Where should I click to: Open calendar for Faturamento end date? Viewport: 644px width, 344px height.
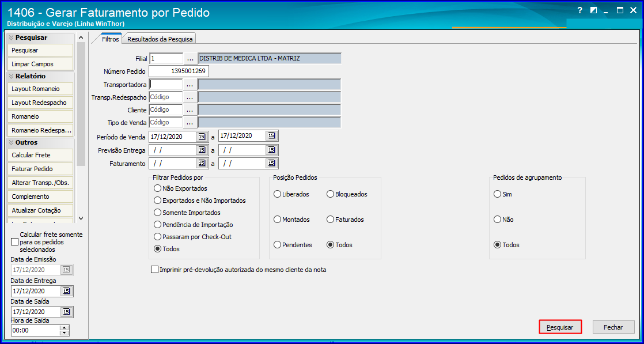click(271, 164)
